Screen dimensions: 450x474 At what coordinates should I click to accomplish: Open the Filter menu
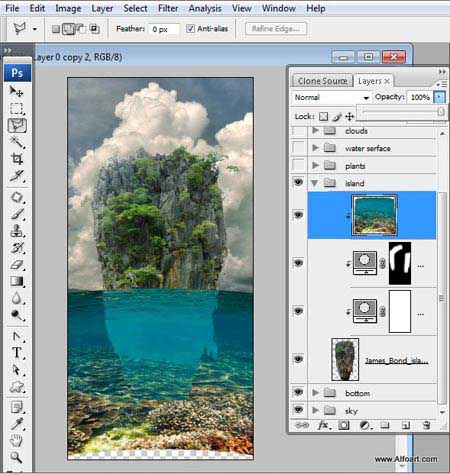168,8
